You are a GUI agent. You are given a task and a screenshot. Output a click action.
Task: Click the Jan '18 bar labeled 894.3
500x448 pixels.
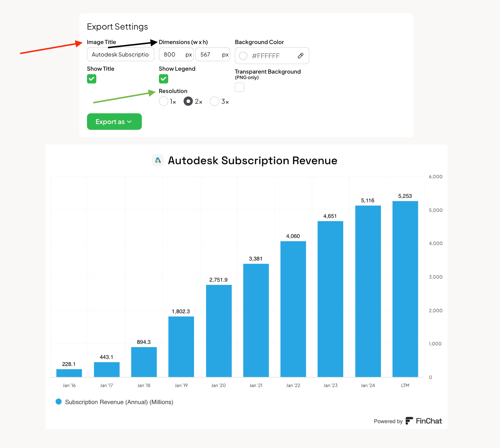[144, 362]
